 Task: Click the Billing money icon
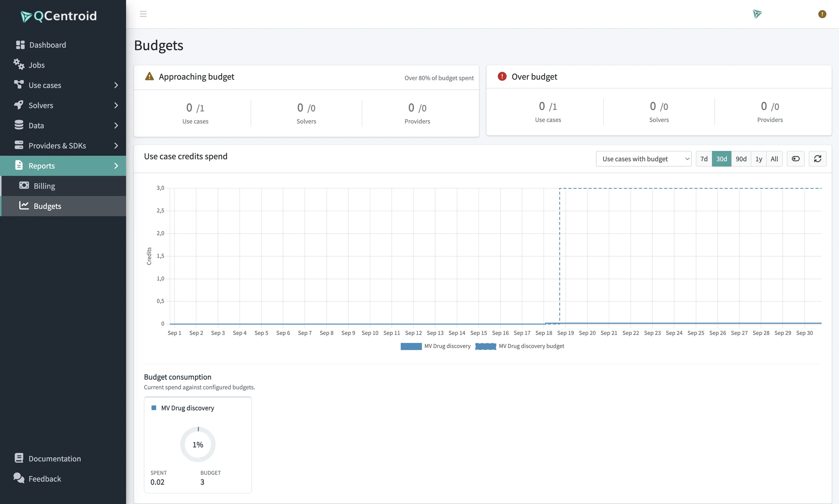click(x=24, y=185)
